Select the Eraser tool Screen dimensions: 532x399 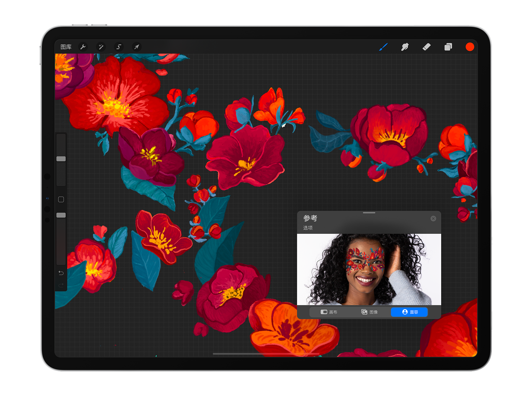pos(426,47)
